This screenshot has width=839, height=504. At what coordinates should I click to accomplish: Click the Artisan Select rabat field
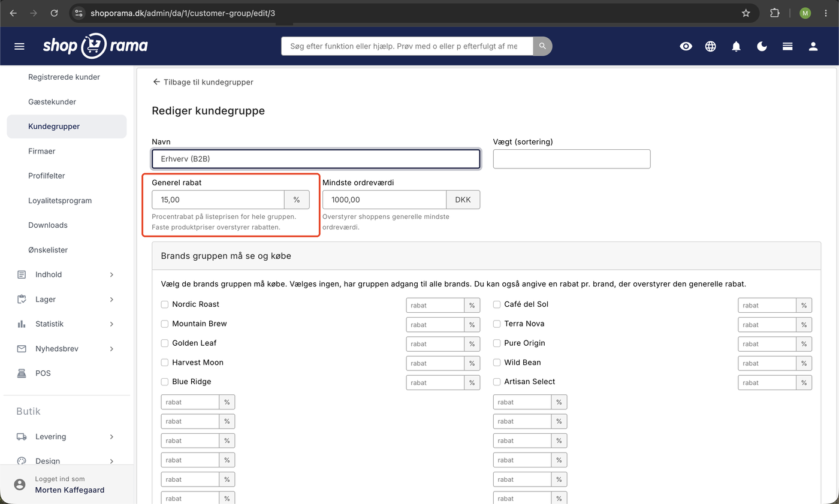point(767,382)
